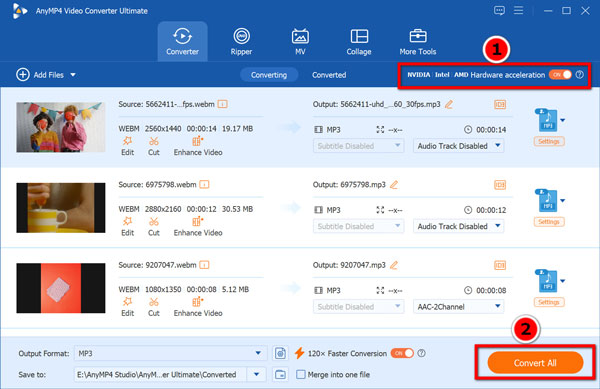Edit ID3 metadata for 9207047.mp3 output
The width and height of the screenshot is (600, 389).
pos(500,265)
